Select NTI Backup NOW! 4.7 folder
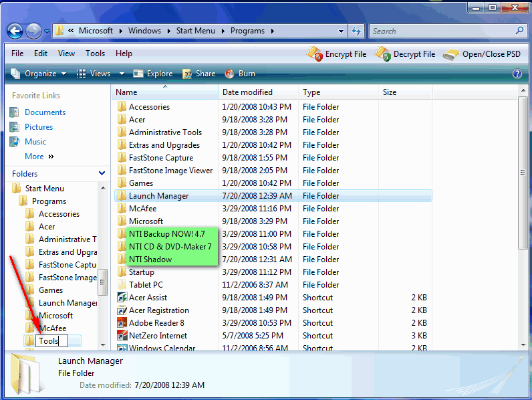Image resolution: width=532 pixels, height=400 pixels. [166, 234]
